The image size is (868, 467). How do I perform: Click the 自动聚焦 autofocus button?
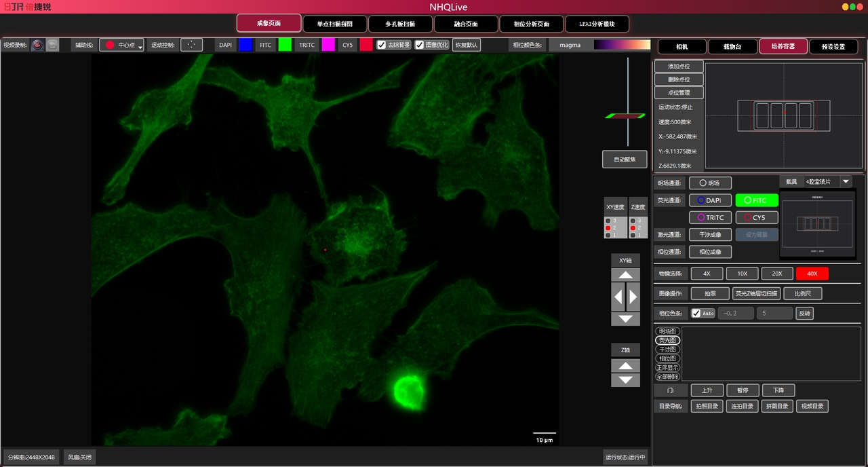pos(625,160)
